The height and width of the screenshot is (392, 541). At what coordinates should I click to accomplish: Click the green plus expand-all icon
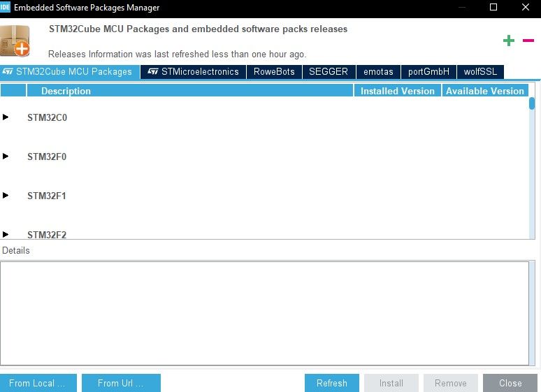(x=509, y=41)
